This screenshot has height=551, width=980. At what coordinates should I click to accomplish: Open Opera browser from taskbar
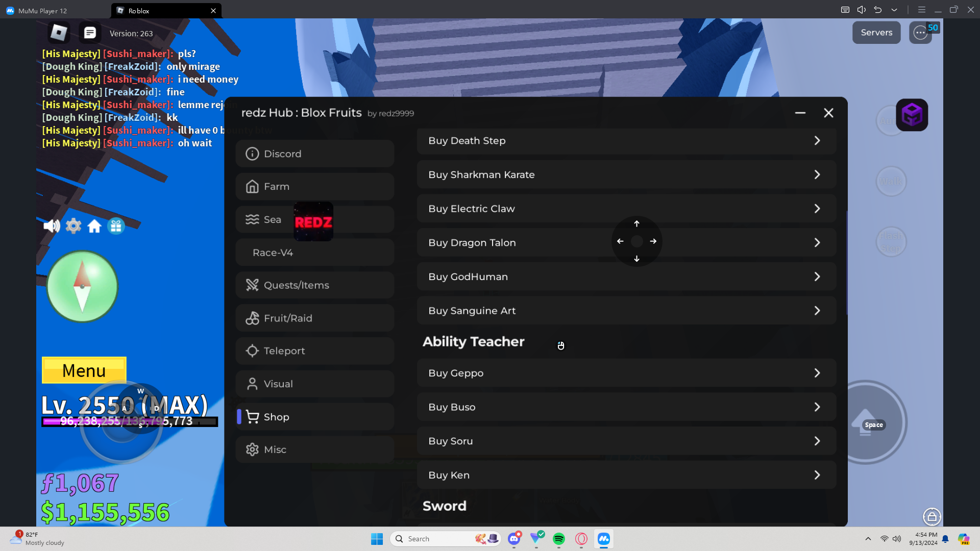(581, 539)
